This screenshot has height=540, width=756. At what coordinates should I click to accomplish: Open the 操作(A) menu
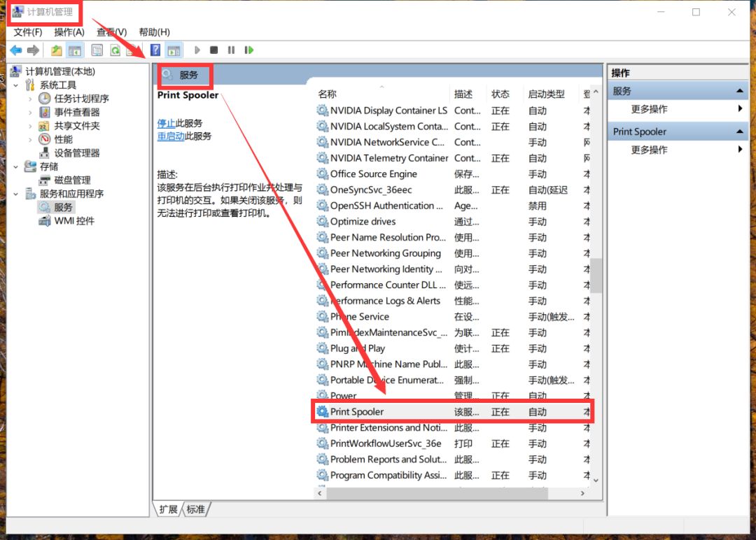[x=69, y=32]
